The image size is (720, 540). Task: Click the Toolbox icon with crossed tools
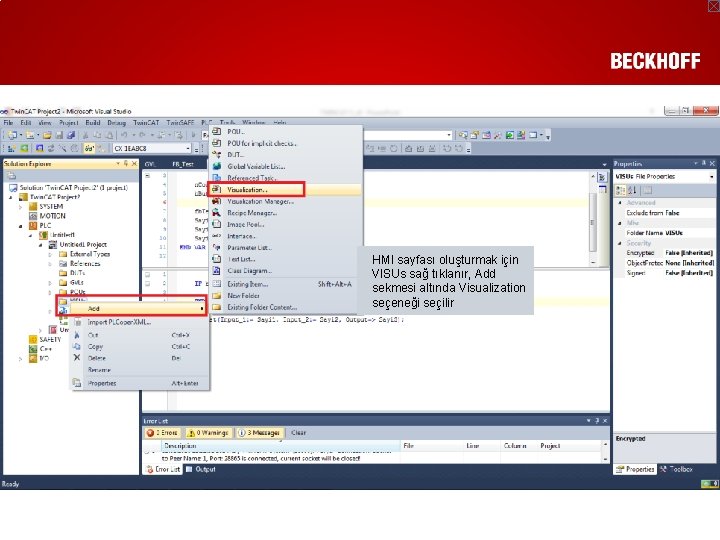[497, 135]
